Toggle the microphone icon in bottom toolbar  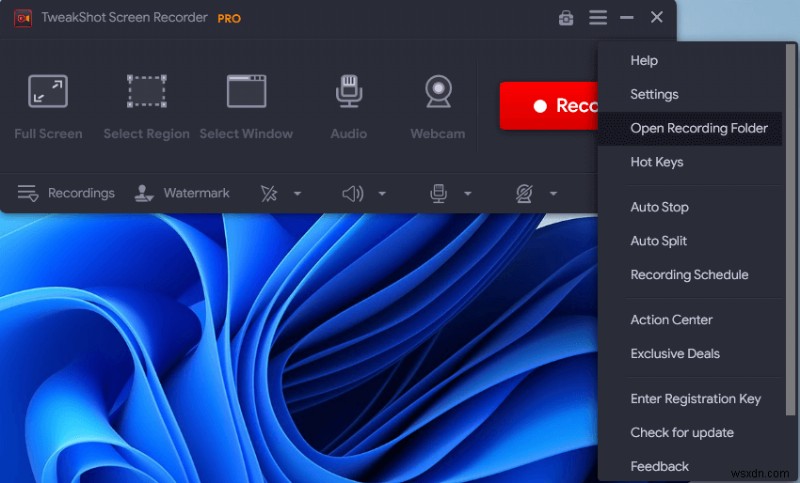[x=438, y=193]
